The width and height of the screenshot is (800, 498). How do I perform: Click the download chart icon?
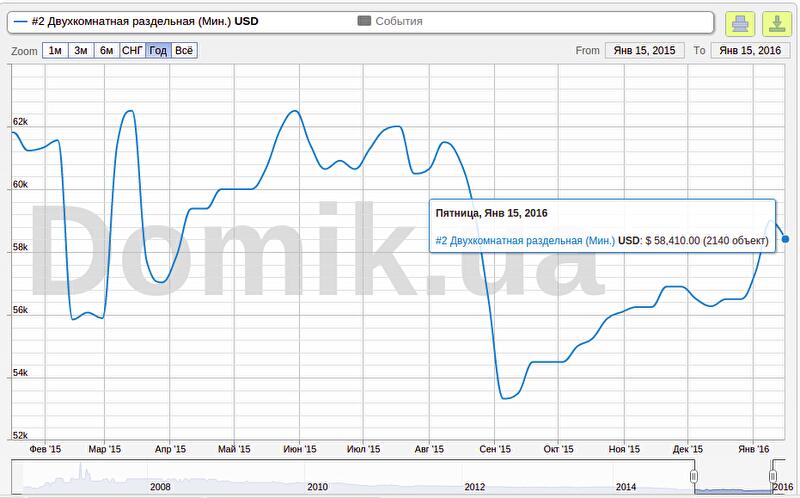(x=777, y=23)
